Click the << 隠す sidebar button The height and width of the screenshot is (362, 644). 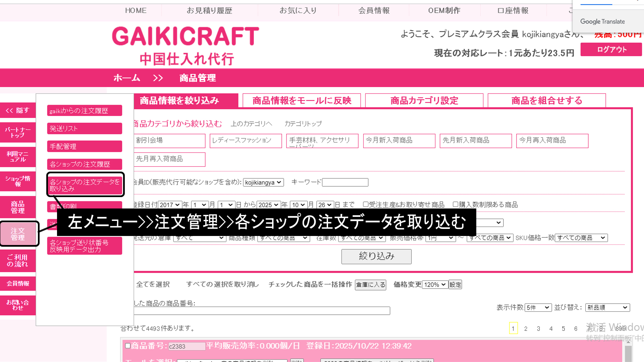[x=18, y=110]
